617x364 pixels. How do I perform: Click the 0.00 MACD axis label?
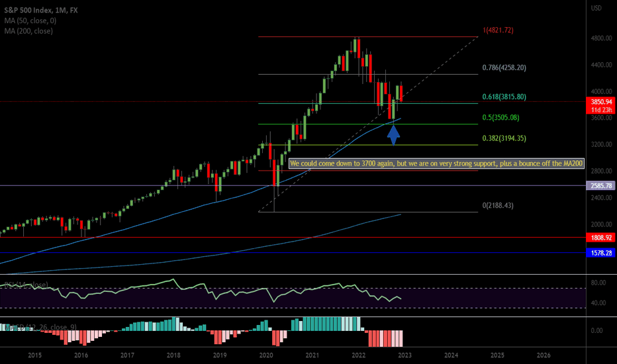pos(596,330)
